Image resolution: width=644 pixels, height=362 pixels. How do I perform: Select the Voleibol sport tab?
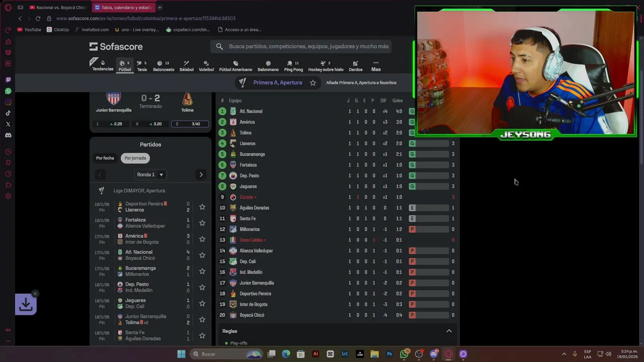(x=206, y=66)
